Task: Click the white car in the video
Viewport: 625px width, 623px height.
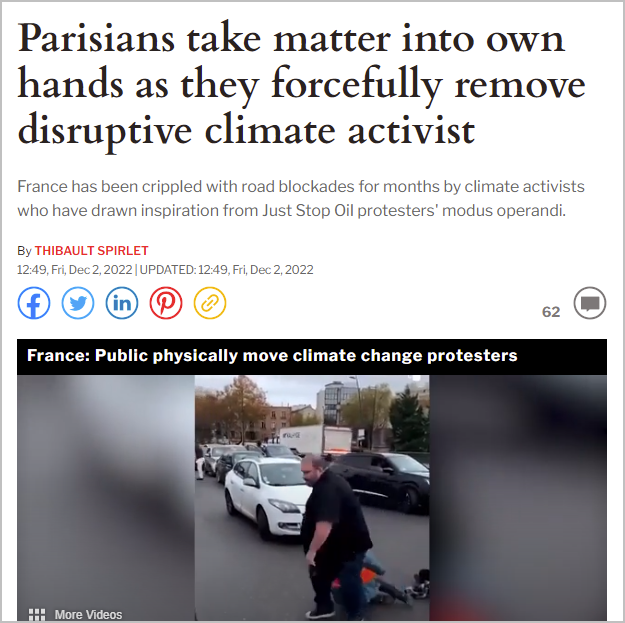Action: (x=266, y=499)
